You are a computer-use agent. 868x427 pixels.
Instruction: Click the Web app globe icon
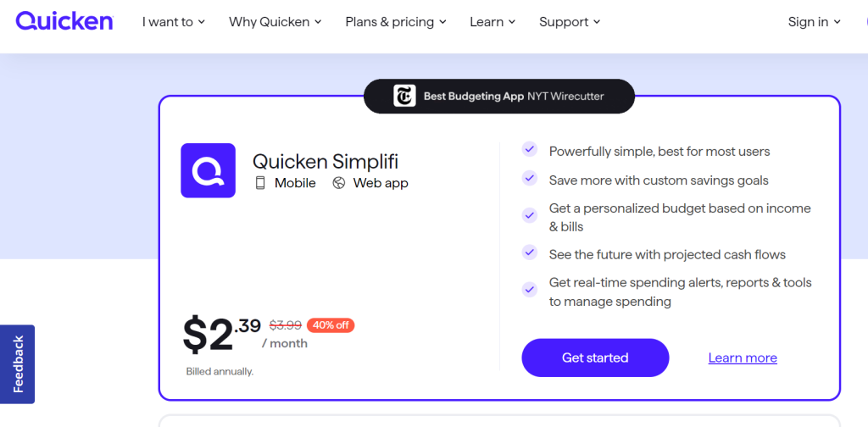(339, 183)
